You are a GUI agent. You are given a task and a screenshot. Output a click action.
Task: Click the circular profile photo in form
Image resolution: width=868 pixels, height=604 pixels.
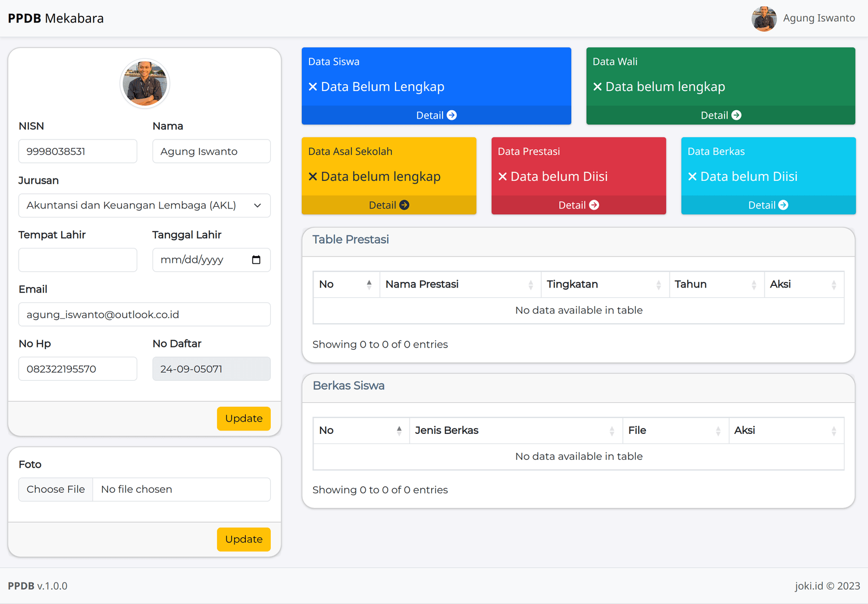click(145, 84)
